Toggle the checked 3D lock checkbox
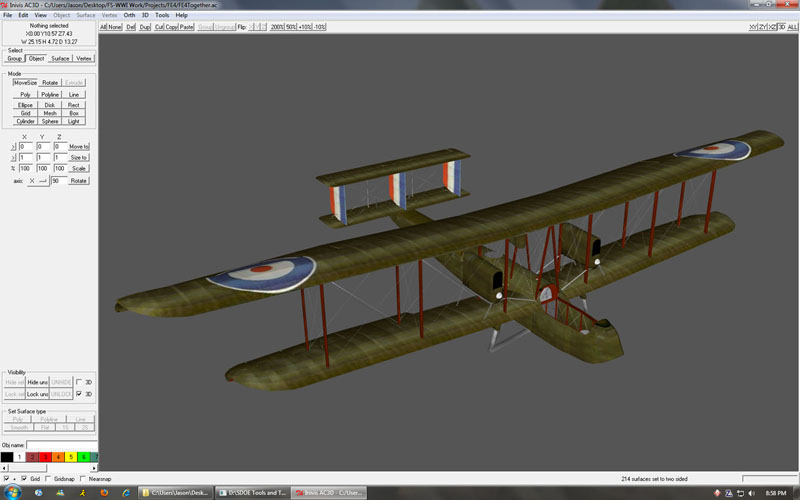The width and height of the screenshot is (800, 500). click(79, 394)
